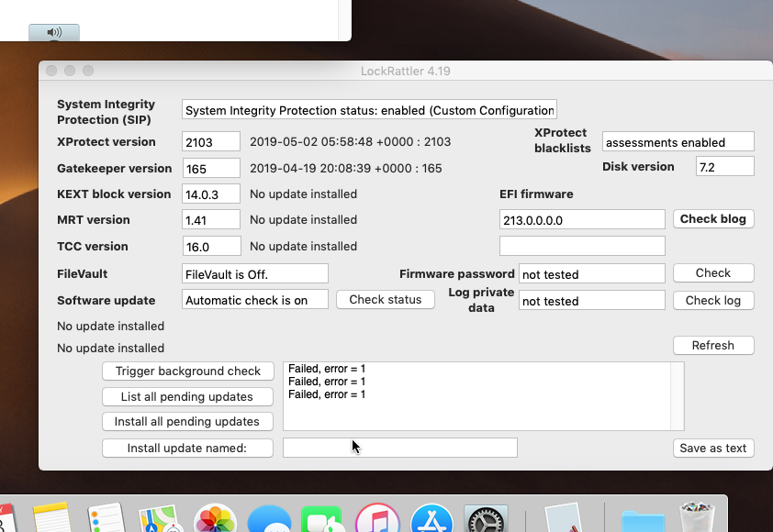Click the output area vertical scrollbar

(678, 396)
